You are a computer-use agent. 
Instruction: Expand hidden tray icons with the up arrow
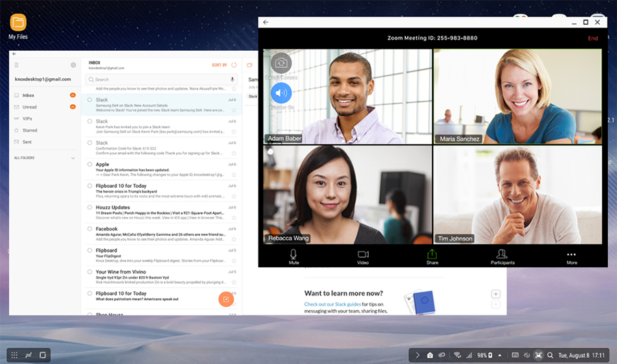(499, 355)
